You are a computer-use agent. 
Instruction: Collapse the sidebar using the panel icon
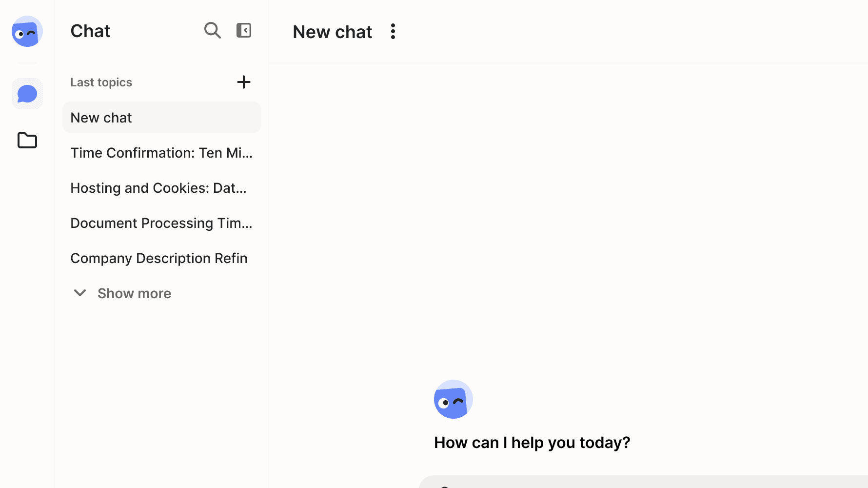pyautogui.click(x=244, y=30)
